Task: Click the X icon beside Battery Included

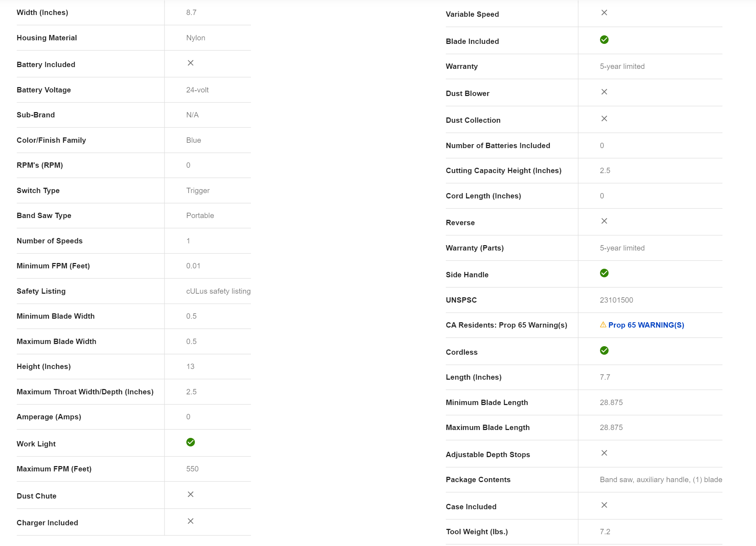Action: [190, 63]
